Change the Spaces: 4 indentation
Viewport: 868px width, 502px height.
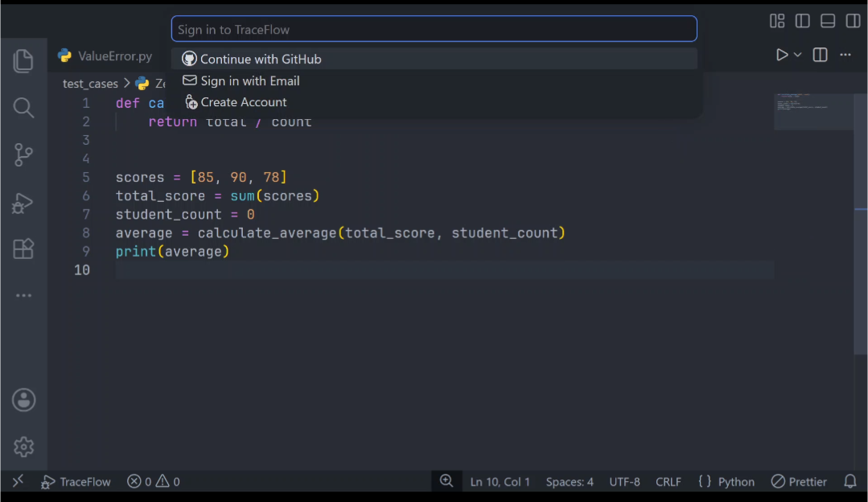point(570,482)
